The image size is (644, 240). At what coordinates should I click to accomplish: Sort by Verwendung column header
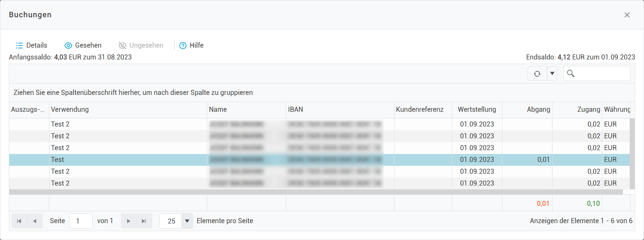coord(70,110)
